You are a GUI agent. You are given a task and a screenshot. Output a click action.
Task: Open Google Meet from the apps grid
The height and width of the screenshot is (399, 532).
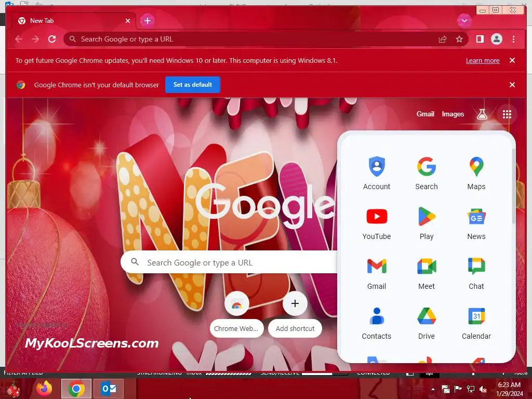click(x=427, y=273)
